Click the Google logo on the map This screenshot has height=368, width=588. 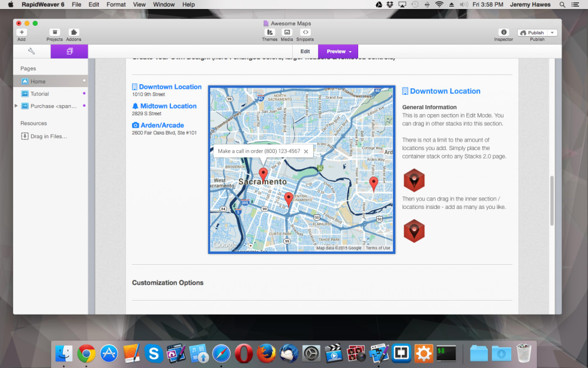(x=224, y=245)
